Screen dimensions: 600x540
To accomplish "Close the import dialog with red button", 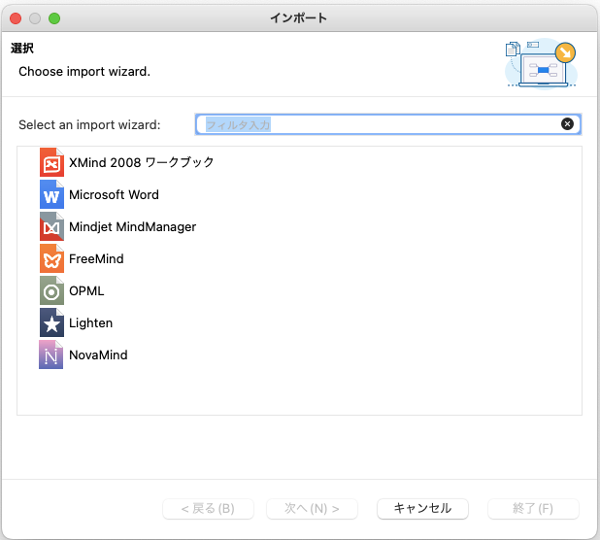I will 16,18.
